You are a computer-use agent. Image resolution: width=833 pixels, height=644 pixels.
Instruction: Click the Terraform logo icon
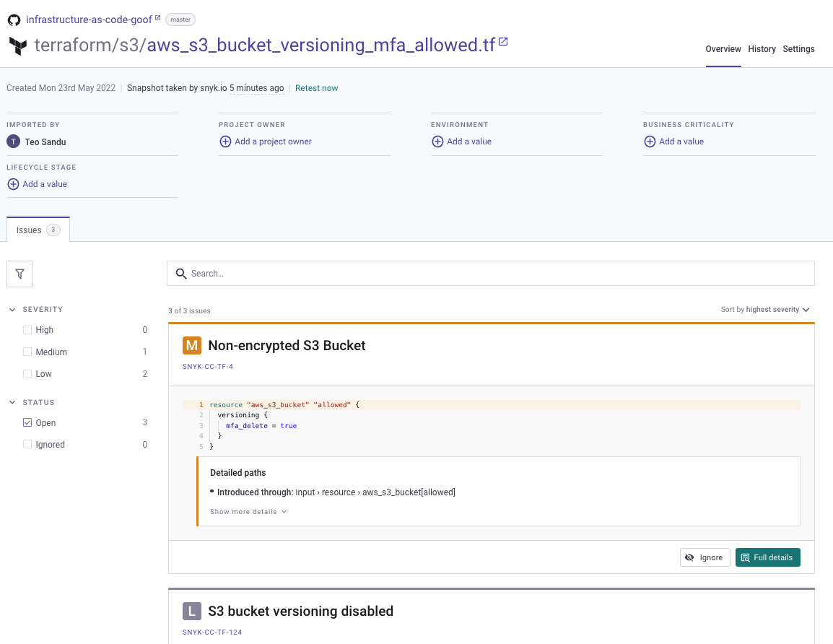point(18,46)
